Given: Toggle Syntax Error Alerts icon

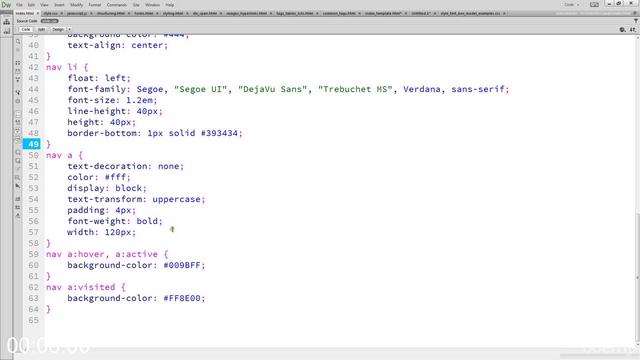Looking at the screenshot, I should pyautogui.click(x=18, y=139).
